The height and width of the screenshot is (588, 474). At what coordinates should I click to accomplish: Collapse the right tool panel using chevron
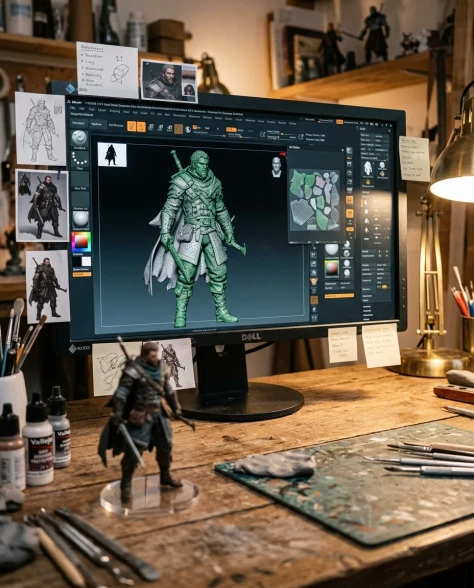pyautogui.click(x=358, y=128)
